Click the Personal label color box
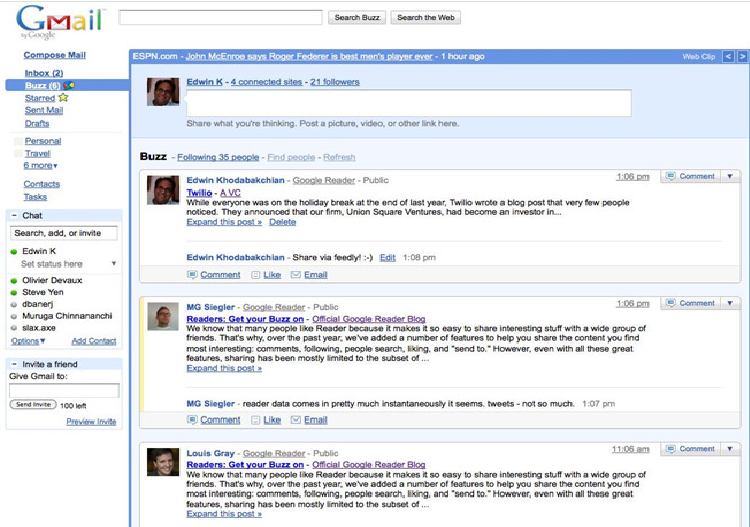Image resolution: width=750 pixels, height=527 pixels. tap(18, 142)
